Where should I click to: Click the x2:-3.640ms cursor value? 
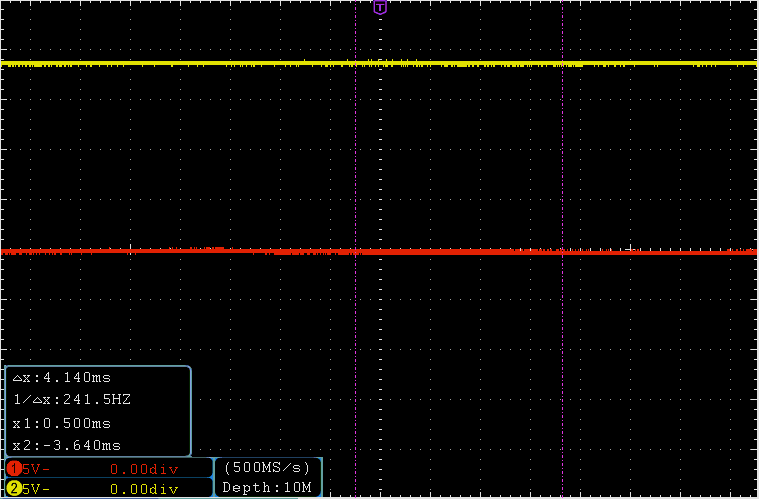click(x=67, y=445)
